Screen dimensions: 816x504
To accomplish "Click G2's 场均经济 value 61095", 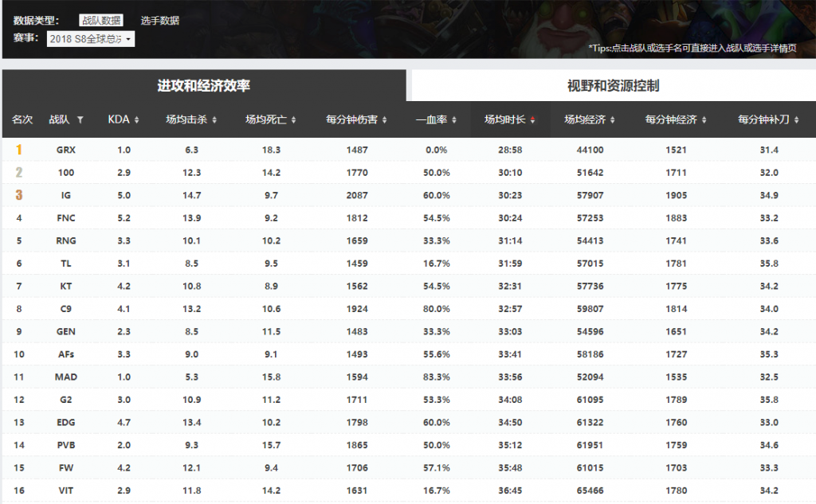I will [x=590, y=400].
